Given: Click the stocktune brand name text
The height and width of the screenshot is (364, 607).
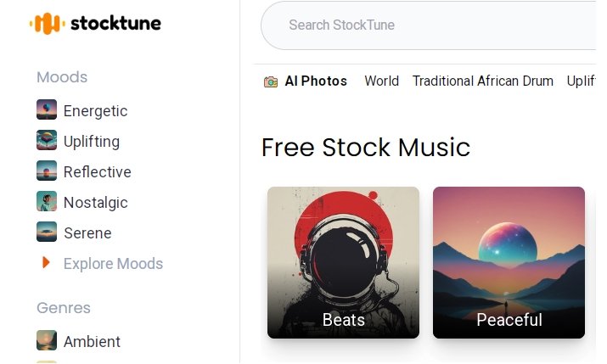Looking at the screenshot, I should (x=115, y=24).
